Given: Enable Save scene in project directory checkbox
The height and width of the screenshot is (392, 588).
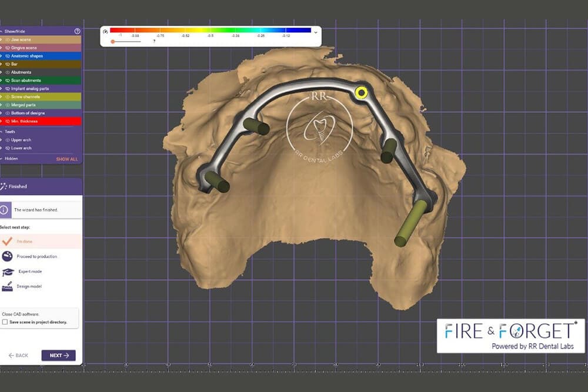Looking at the screenshot, I should (5, 322).
